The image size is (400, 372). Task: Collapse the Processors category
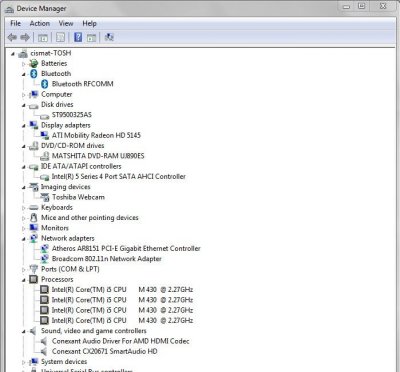[24, 280]
